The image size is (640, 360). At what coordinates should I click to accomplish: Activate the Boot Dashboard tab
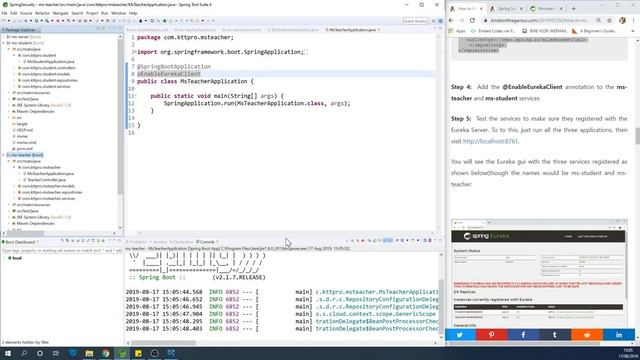(x=20, y=242)
